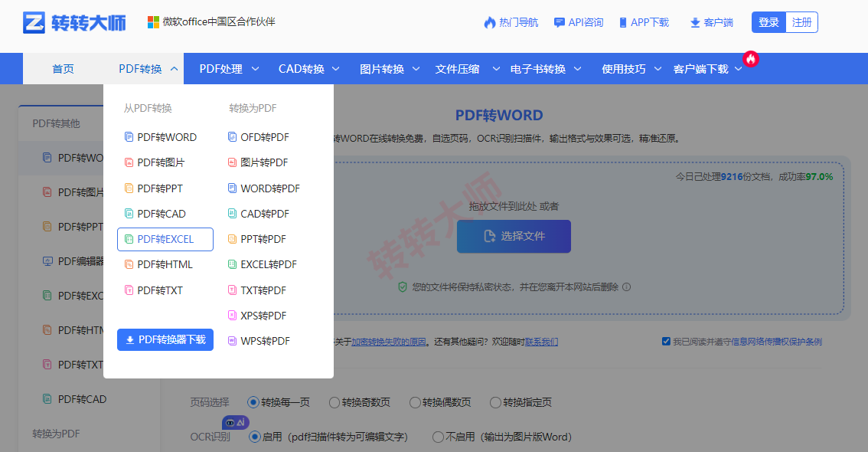Expand the CAD转换 dropdown arrow
868x452 pixels.
click(335, 69)
